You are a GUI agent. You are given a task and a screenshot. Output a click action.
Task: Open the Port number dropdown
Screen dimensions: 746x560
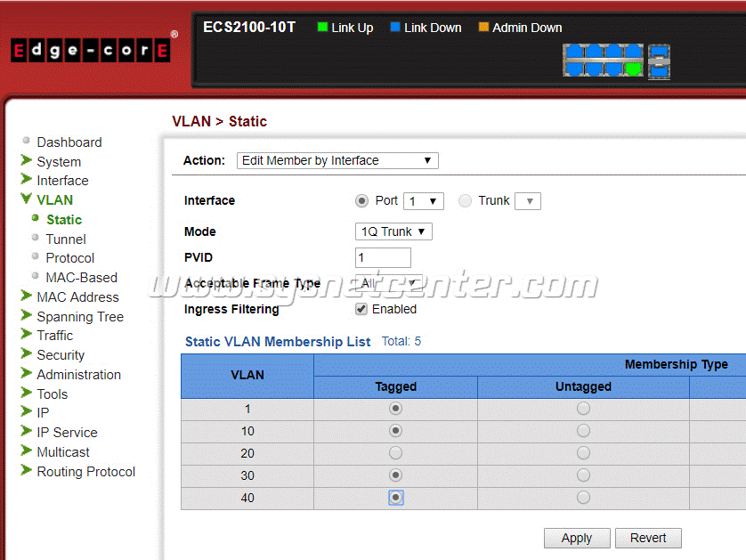(423, 201)
